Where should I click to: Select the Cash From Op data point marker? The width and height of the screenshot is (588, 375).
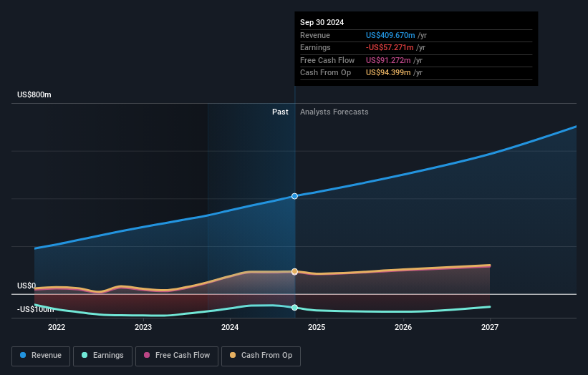pos(295,271)
